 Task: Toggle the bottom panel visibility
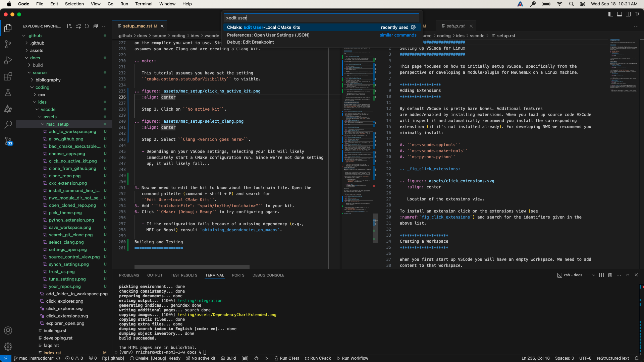[x=620, y=14]
